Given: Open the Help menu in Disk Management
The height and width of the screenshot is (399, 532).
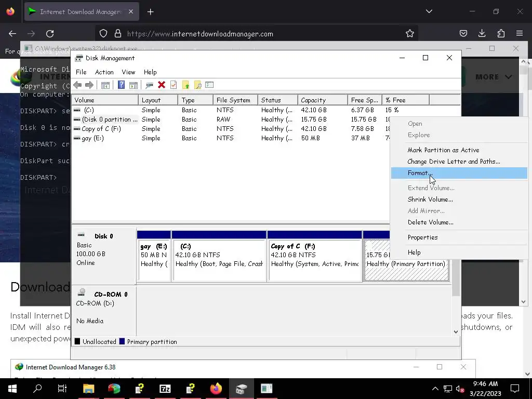Looking at the screenshot, I should coord(150,72).
